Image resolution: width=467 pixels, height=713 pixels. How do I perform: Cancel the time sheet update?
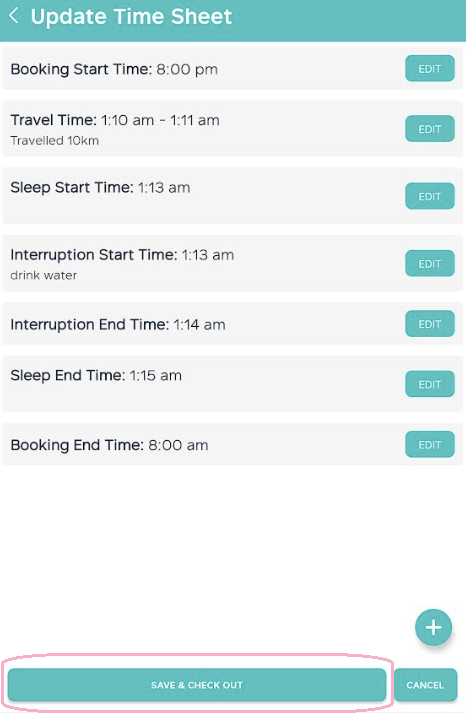pyautogui.click(x=425, y=685)
